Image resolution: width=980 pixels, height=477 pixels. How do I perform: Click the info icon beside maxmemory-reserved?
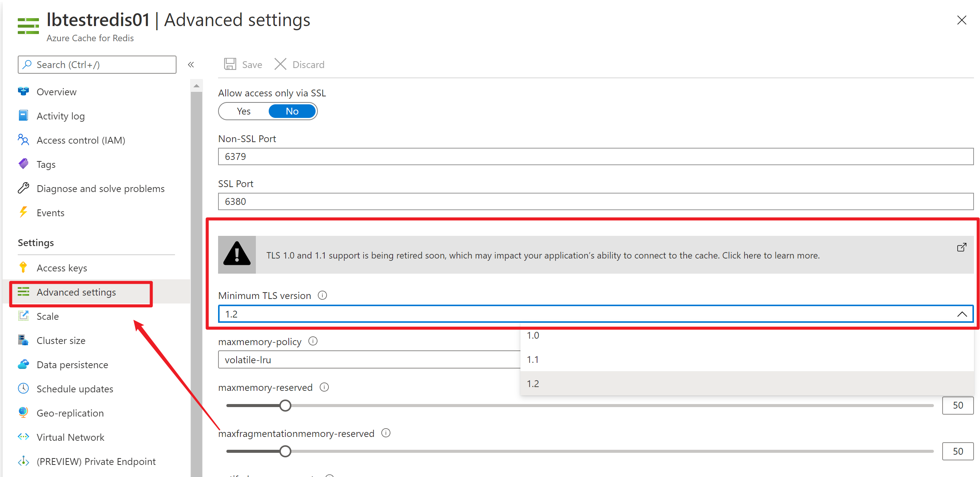click(x=324, y=387)
